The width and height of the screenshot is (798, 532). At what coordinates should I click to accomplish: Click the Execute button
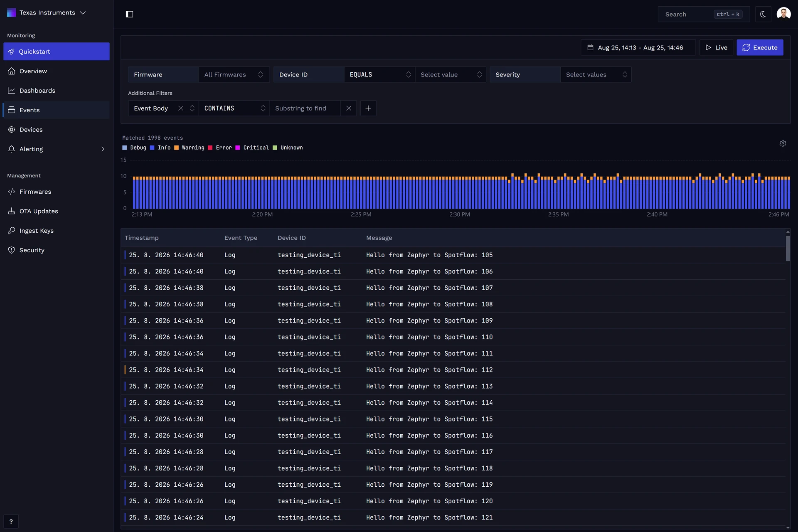tap(760, 47)
